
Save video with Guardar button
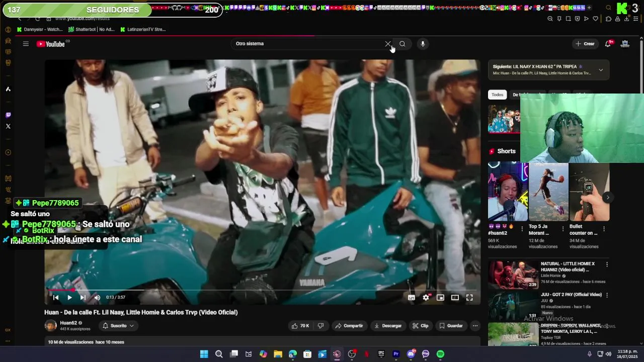[451, 326]
